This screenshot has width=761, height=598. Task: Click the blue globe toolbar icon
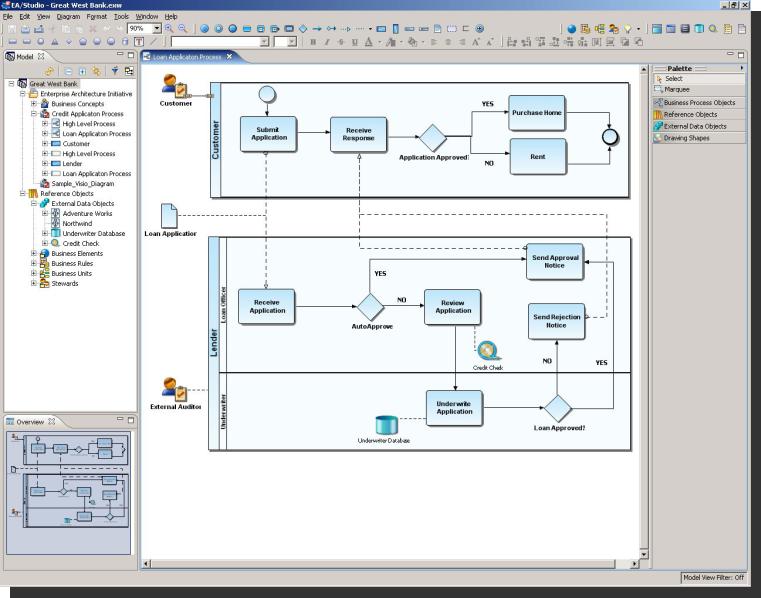pyautogui.click(x=572, y=29)
